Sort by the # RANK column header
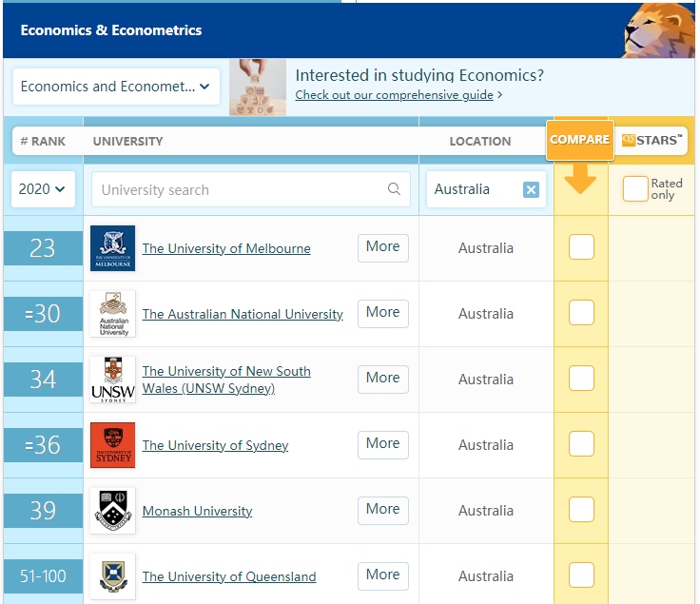 pos(43,141)
